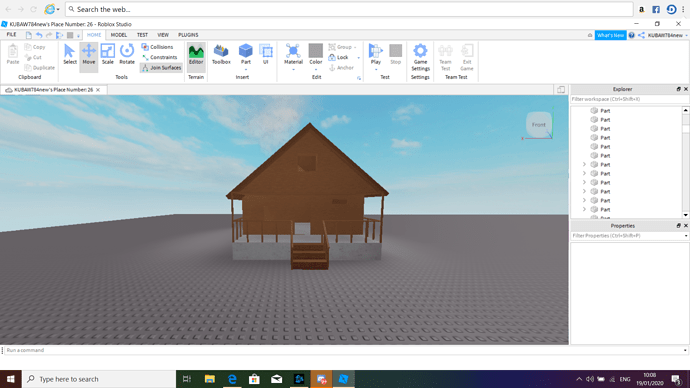Click the Front face of view selector

coord(539,124)
